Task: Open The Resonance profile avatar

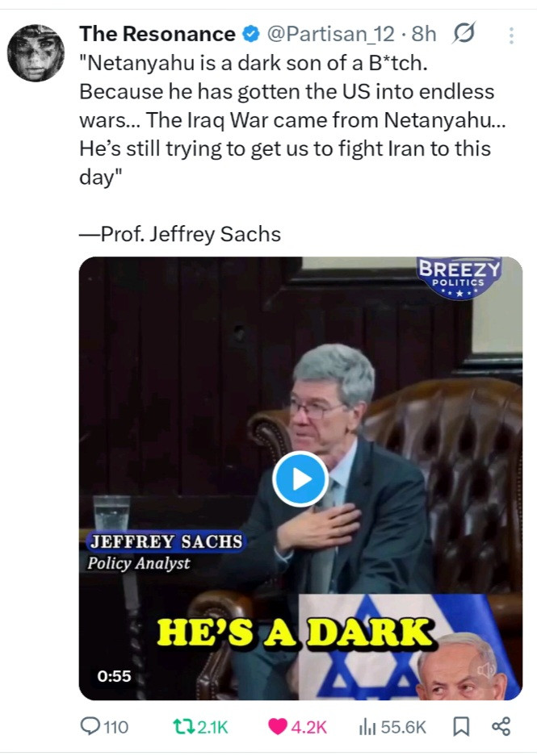Action: (36, 52)
